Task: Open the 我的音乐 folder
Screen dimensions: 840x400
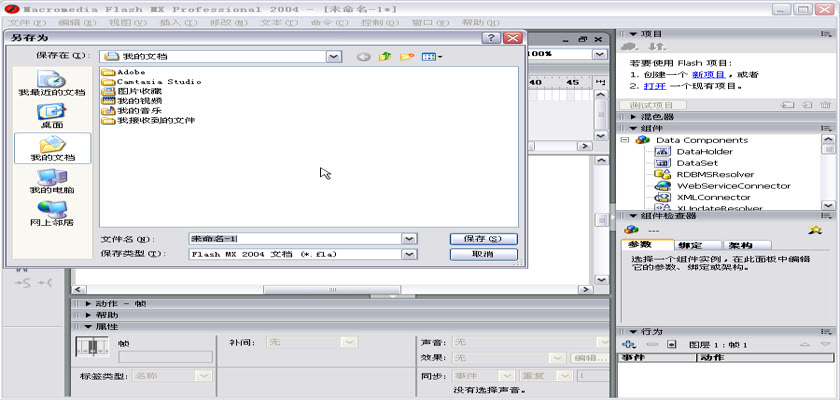Action: [132, 110]
